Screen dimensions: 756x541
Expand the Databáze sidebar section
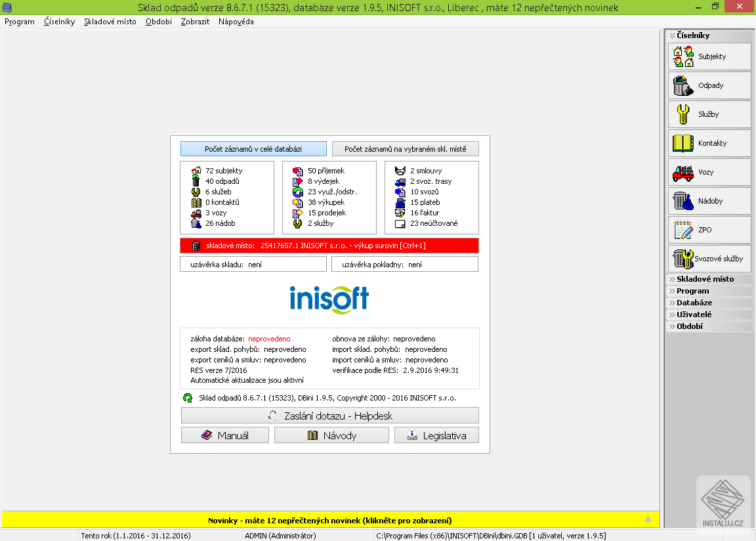pos(709,303)
